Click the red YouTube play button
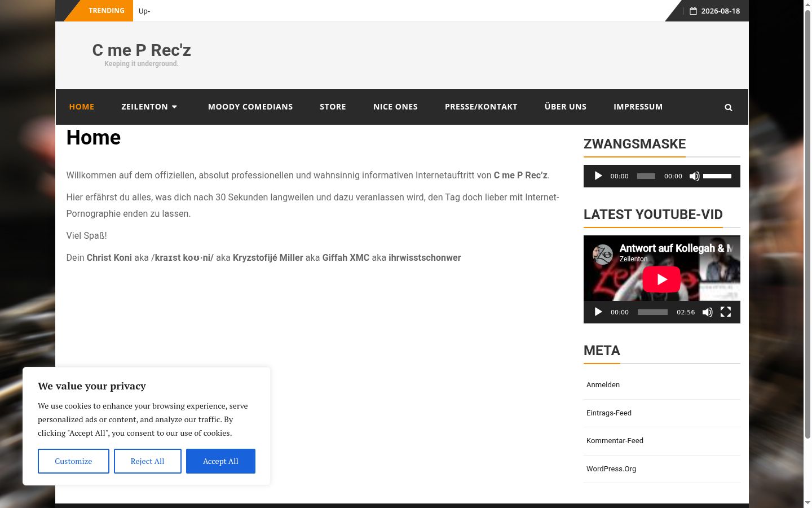812x508 pixels. click(661, 279)
